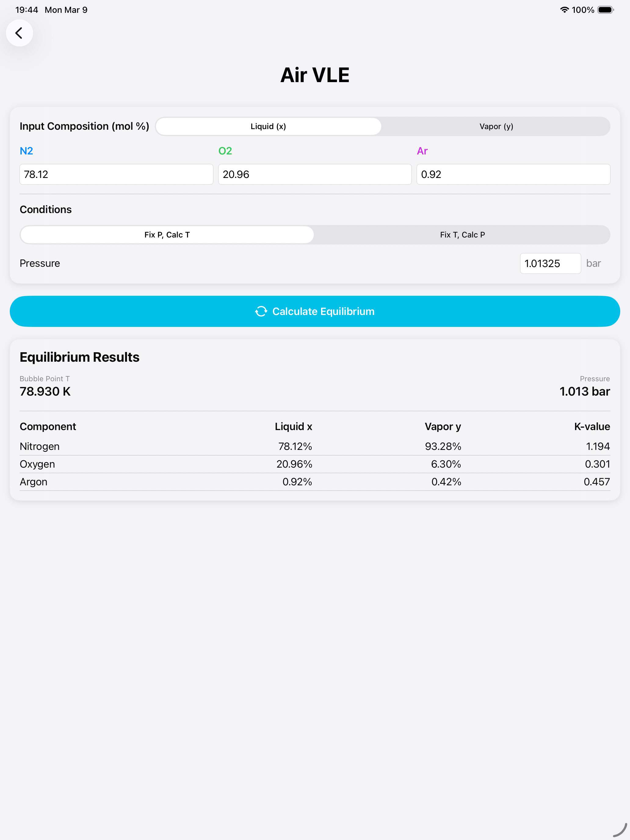Edit the N2 mole percent field
This screenshot has height=840, width=630.
pos(116,174)
